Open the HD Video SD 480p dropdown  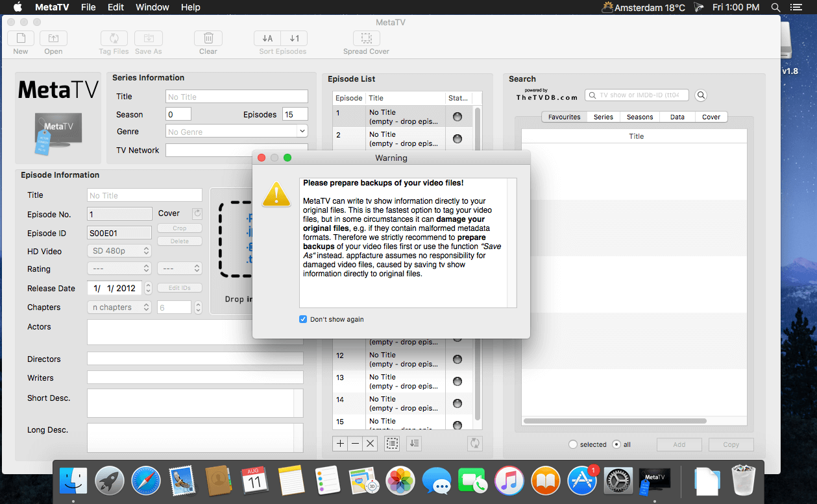[119, 250]
